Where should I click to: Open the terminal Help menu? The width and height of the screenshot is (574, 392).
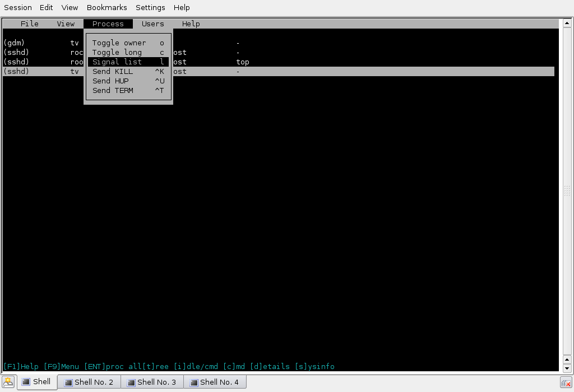(x=191, y=24)
